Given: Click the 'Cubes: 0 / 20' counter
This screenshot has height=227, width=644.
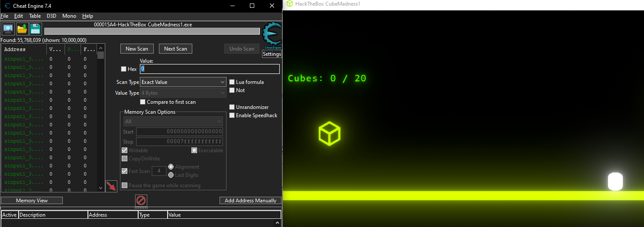Looking at the screenshot, I should (x=327, y=78).
